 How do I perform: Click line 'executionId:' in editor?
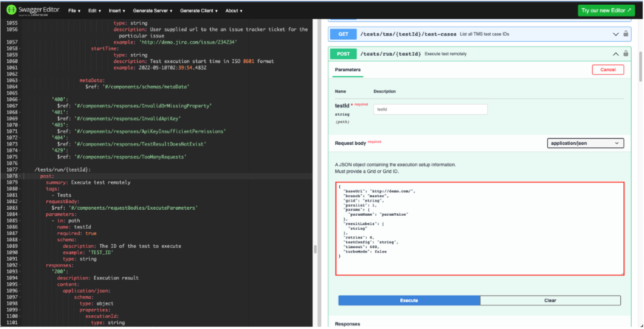coord(102,317)
